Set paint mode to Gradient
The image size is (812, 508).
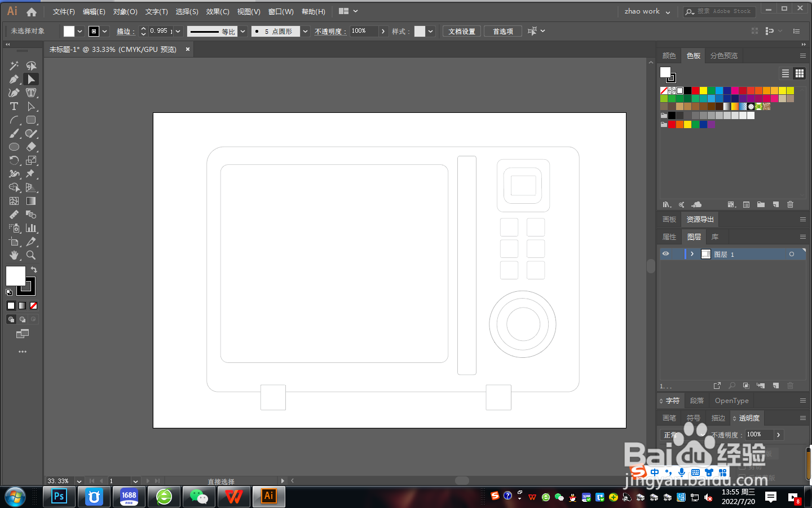[x=22, y=306]
